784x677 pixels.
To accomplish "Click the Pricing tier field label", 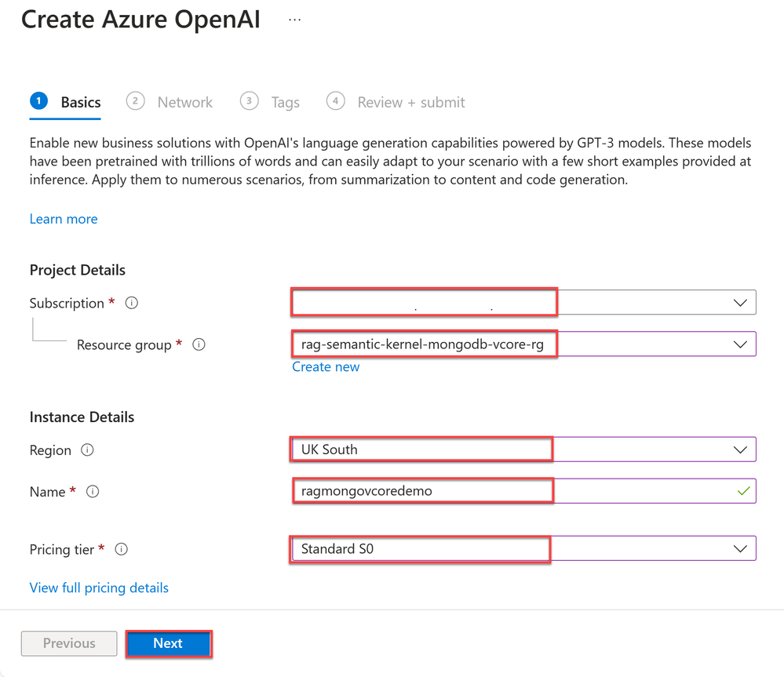I will point(62,550).
